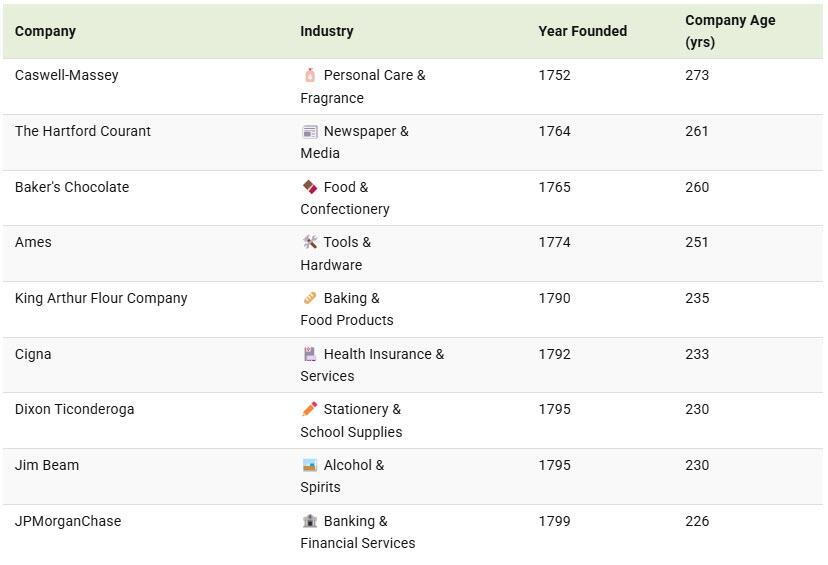Click the chocolate bar icon beside Food & Confectionery
The width and height of the screenshot is (828, 565).
point(310,187)
